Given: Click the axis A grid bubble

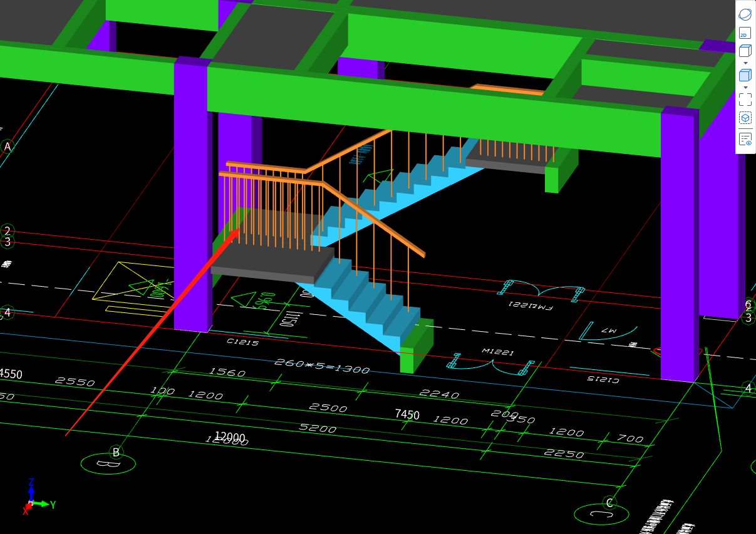Looking at the screenshot, I should (x=8, y=147).
